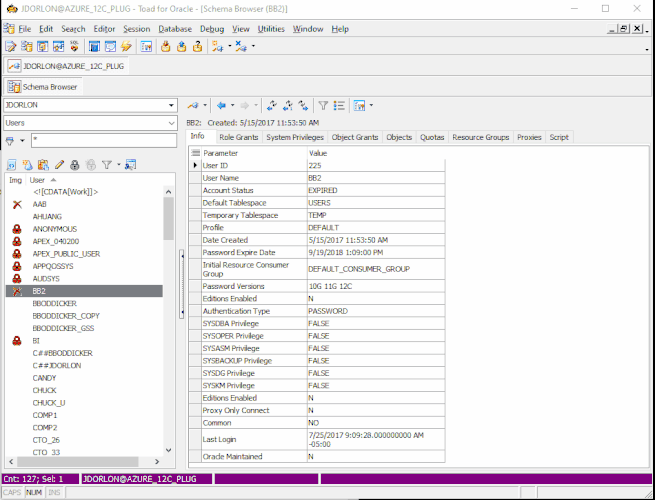This screenshot has width=655, height=500.
Task: Click the end connection icon with blue X
Action: pos(241,46)
